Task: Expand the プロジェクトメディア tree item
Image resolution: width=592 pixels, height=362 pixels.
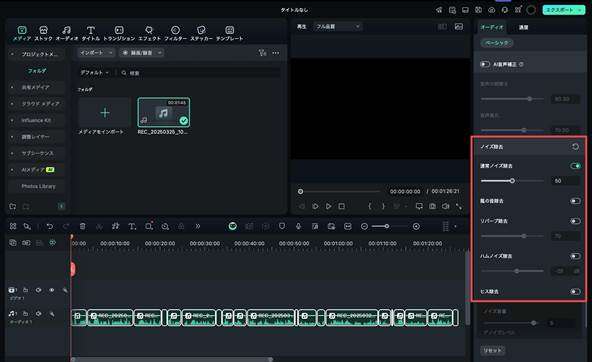Action: 12,54
